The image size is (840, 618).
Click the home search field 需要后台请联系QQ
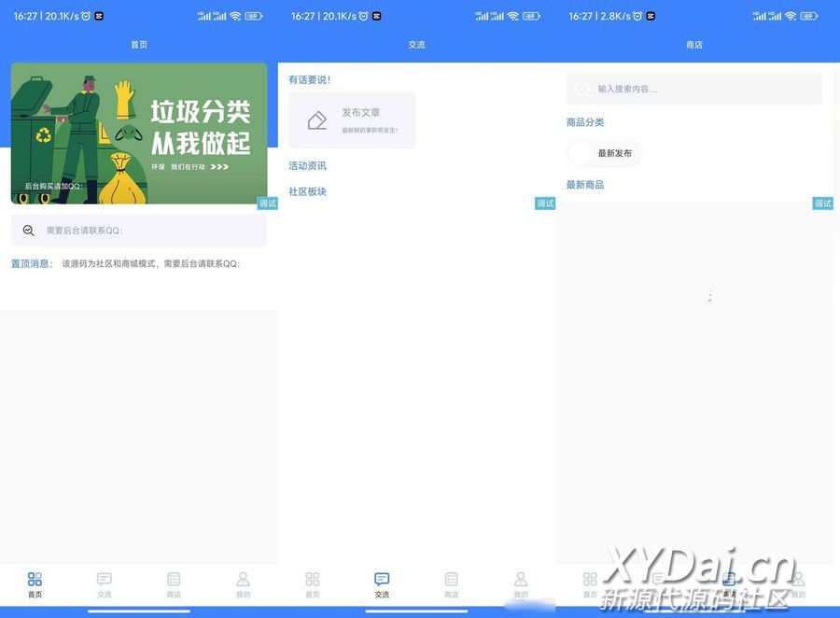pyautogui.click(x=149, y=231)
